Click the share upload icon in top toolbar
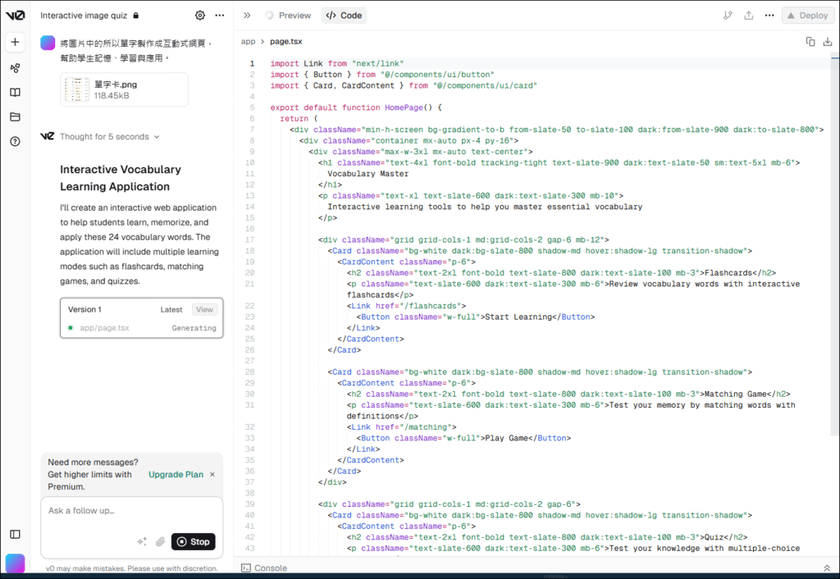 [x=748, y=16]
